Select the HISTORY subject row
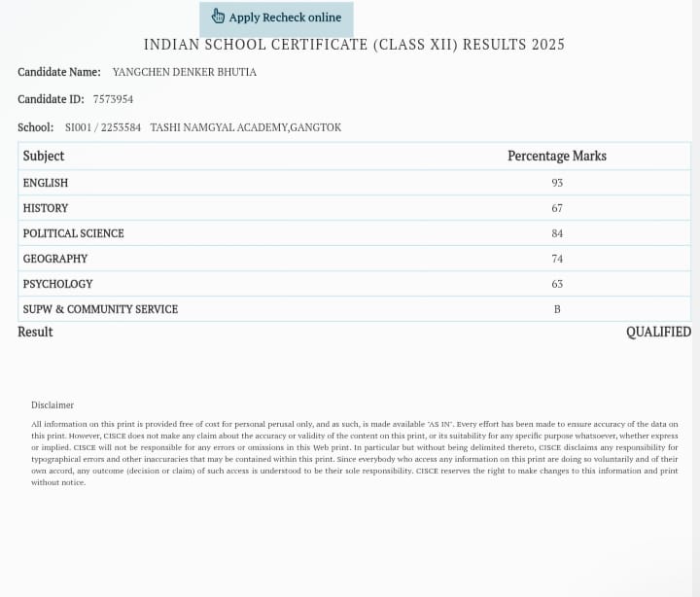This screenshot has width=700, height=597. pos(46,208)
